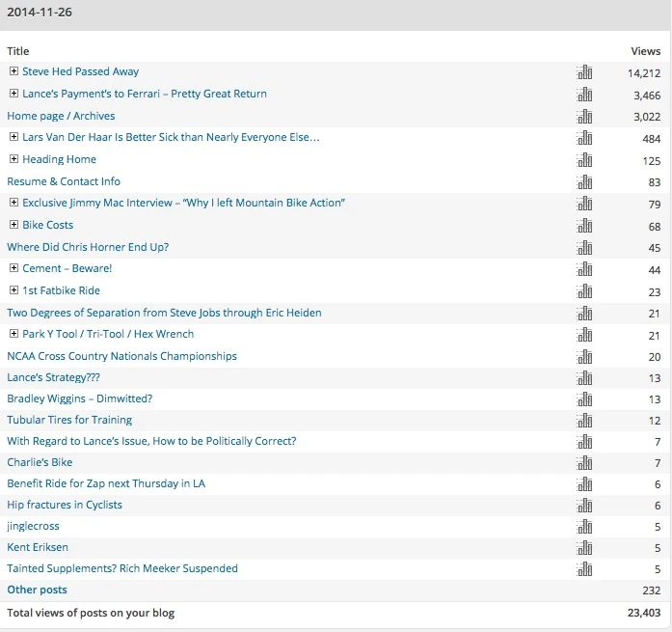Expand Lance's Payment's to Ferrari entry
The width and height of the screenshot is (672, 632).
(13, 94)
